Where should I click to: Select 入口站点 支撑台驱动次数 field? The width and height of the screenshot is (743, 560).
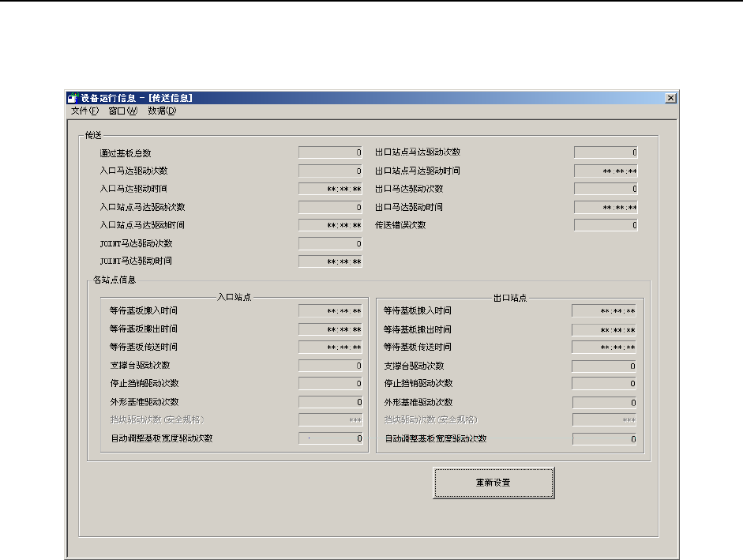[x=330, y=365]
